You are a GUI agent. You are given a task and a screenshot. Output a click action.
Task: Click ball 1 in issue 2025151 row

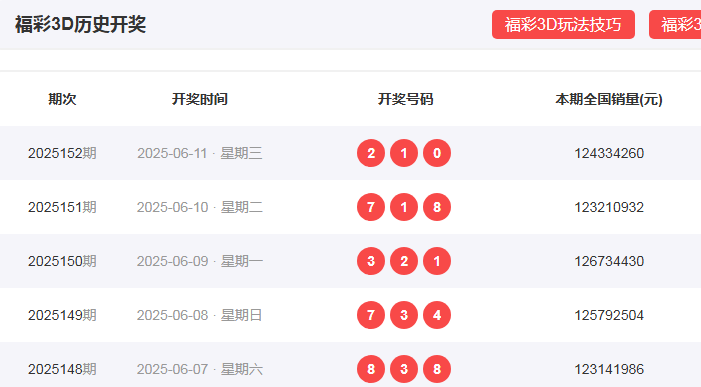(404, 207)
